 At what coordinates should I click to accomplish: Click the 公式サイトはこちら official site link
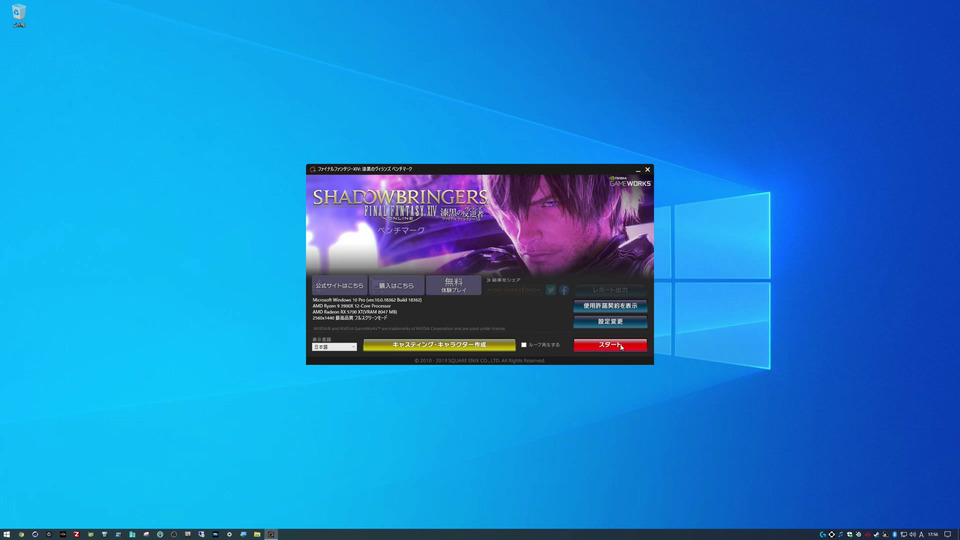coord(340,286)
